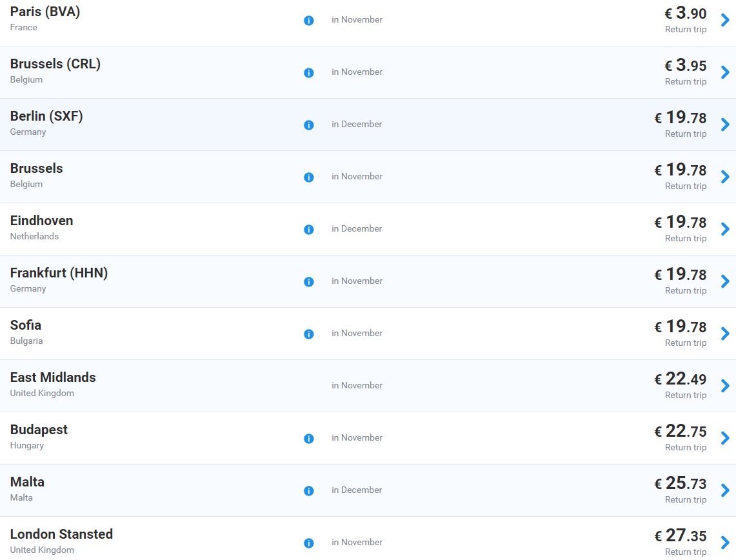Screen dimensions: 736x560
Task: Open East Midlands row using right arrow
Action: (725, 386)
